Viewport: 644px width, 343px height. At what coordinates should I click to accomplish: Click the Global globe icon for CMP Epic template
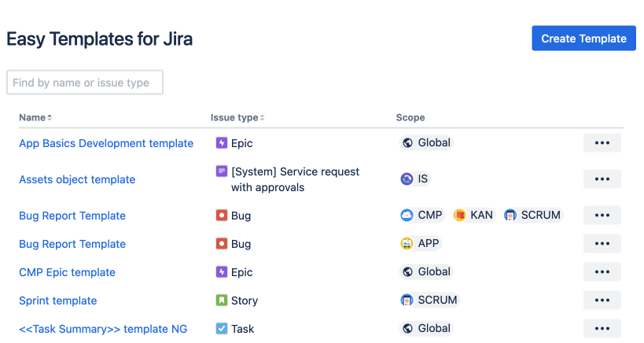(407, 272)
